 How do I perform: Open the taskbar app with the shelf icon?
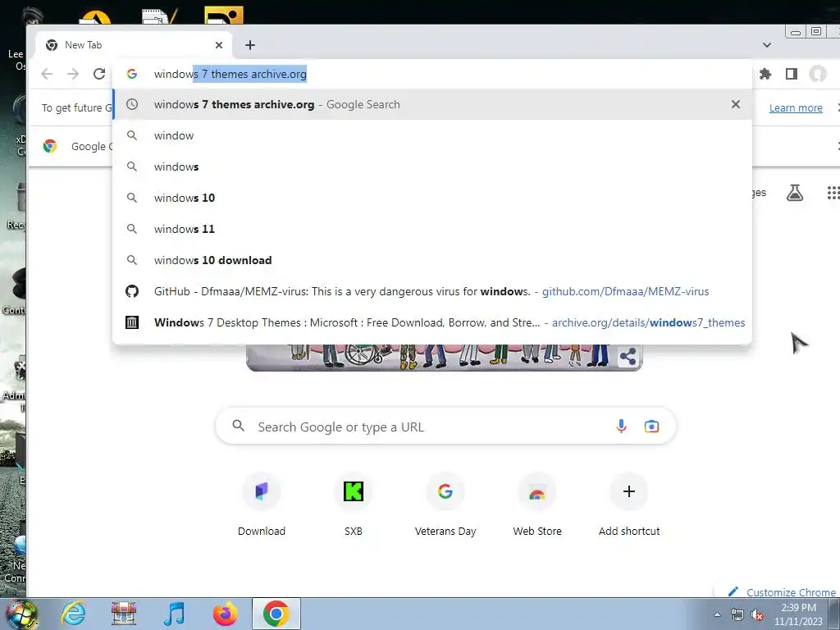[124, 614]
